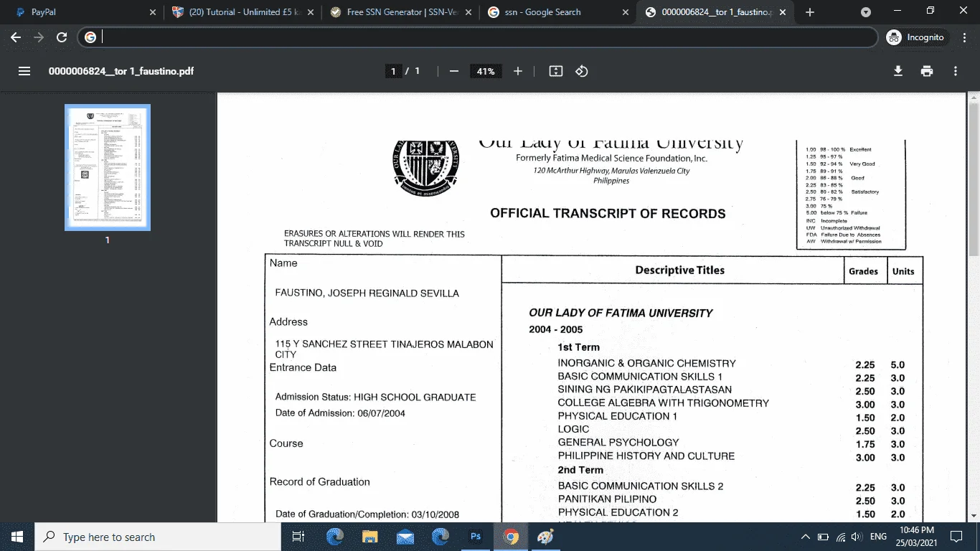980x551 pixels.
Task: Click the Incognito profile indicator
Action: 916,37
